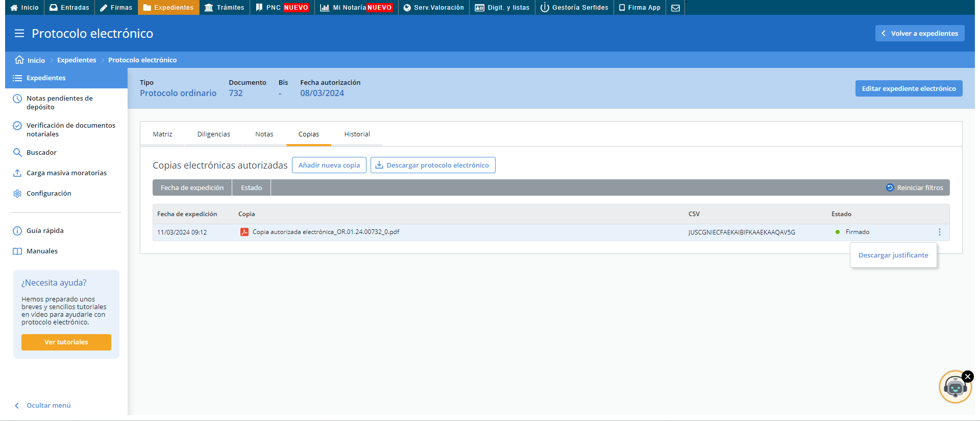Click the Expedientes breadcrumb link
Viewport: 980px width, 421px height.
click(x=77, y=60)
